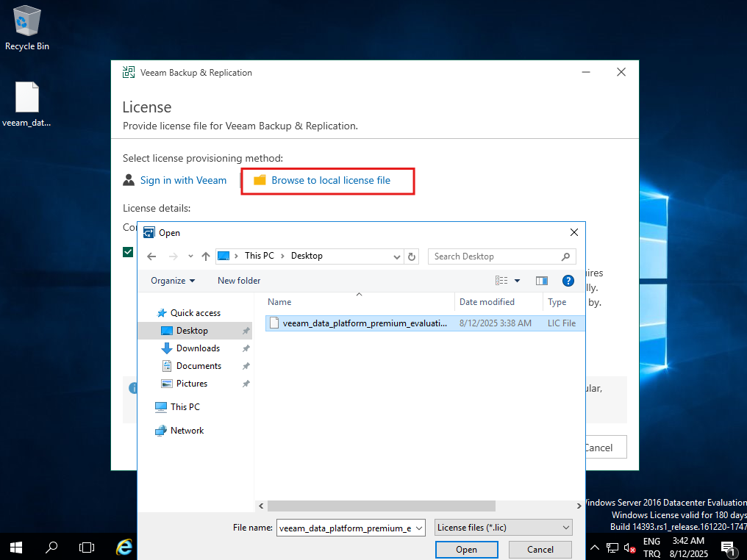Change the file view layout
The height and width of the screenshot is (560, 747).
501,281
